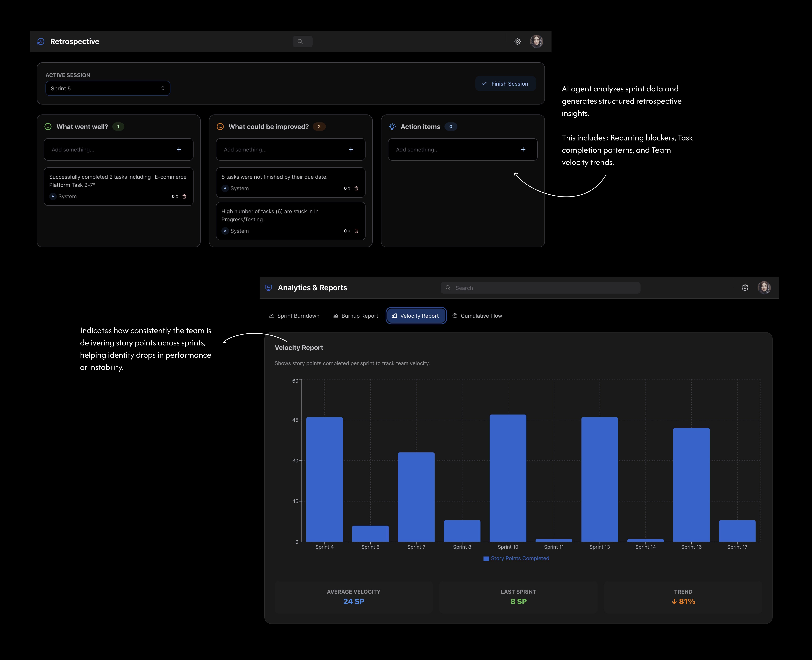Open settings gear in Retrospective header
The height and width of the screenshot is (660, 812).
pyautogui.click(x=517, y=41)
